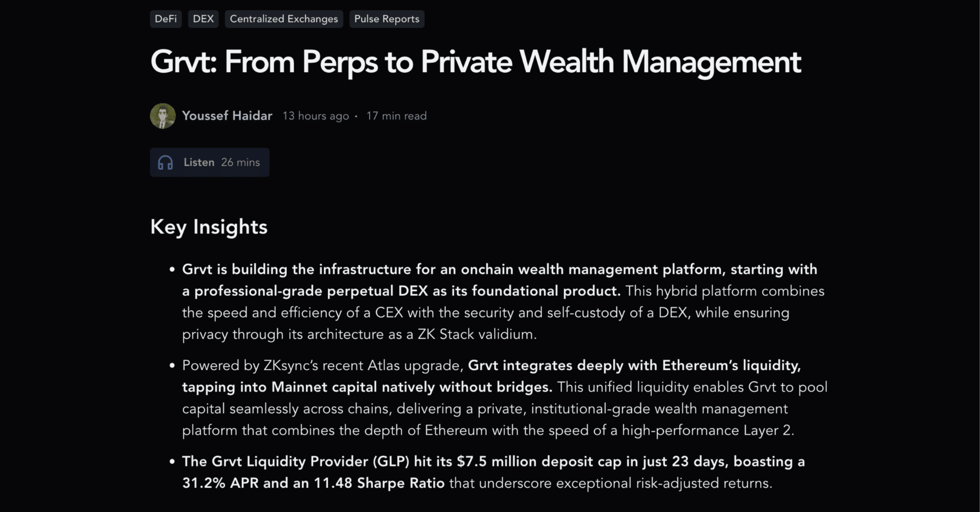Click 'Powered by ZKsync's recent Atlas upgrade' text

323,366
